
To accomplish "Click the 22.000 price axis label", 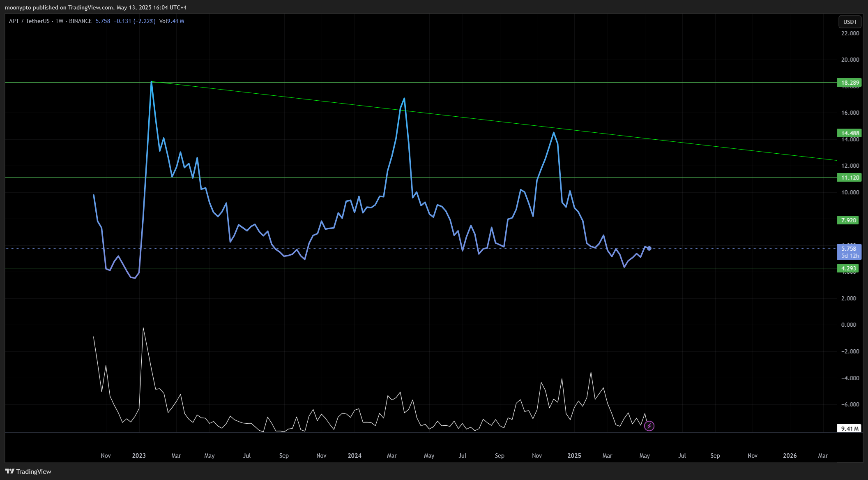I will pyautogui.click(x=850, y=33).
